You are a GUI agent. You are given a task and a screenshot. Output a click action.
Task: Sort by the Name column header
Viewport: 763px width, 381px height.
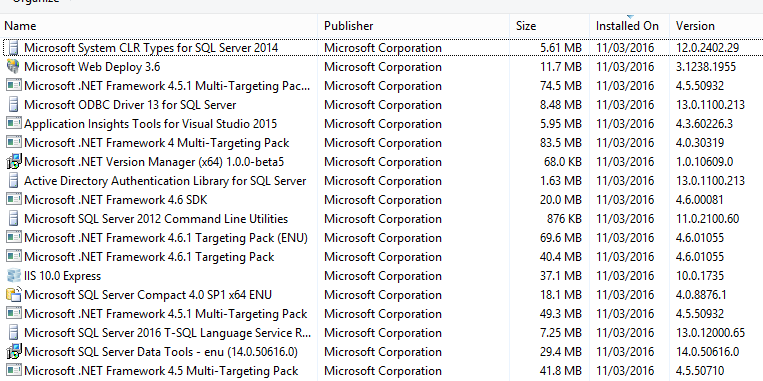(20, 26)
